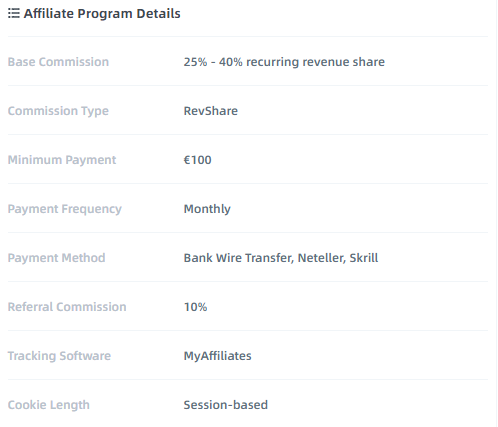This screenshot has width=498, height=427.
Task: Click Skrill in the payment methods
Action: tap(364, 258)
